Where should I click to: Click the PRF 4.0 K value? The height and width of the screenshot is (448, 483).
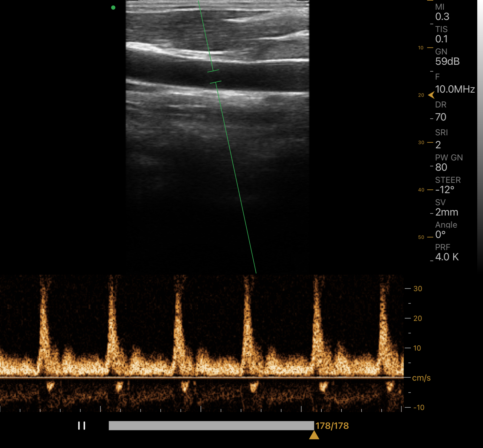click(447, 257)
